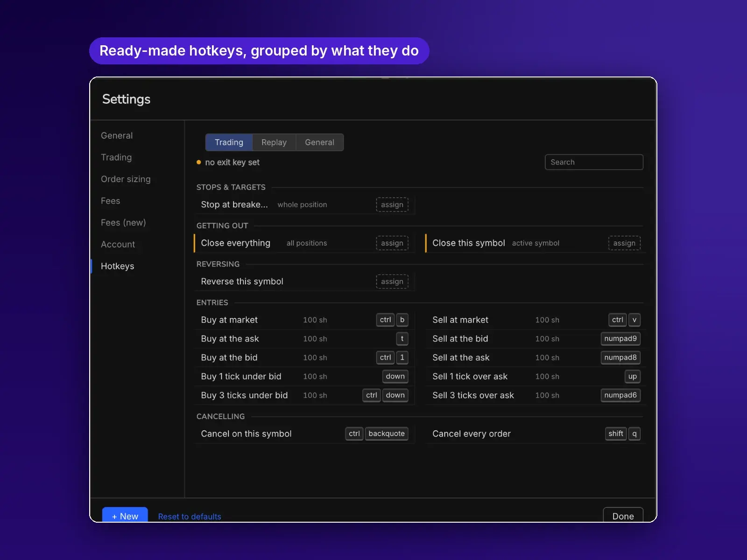Edit the Buy at the bid ctrl 1 hotkey
This screenshot has width=747, height=560.
[392, 357]
